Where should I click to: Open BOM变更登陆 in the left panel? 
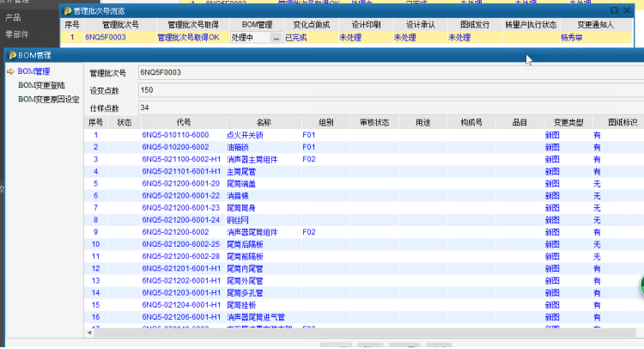41,85
